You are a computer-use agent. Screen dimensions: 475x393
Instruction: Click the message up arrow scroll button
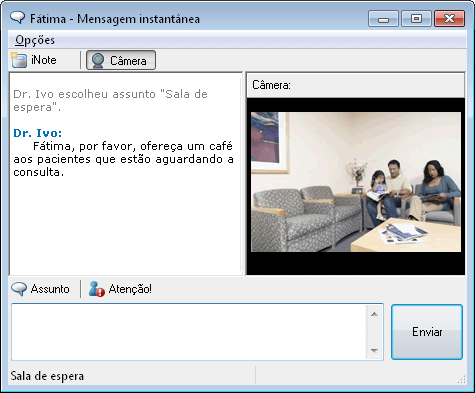click(374, 314)
